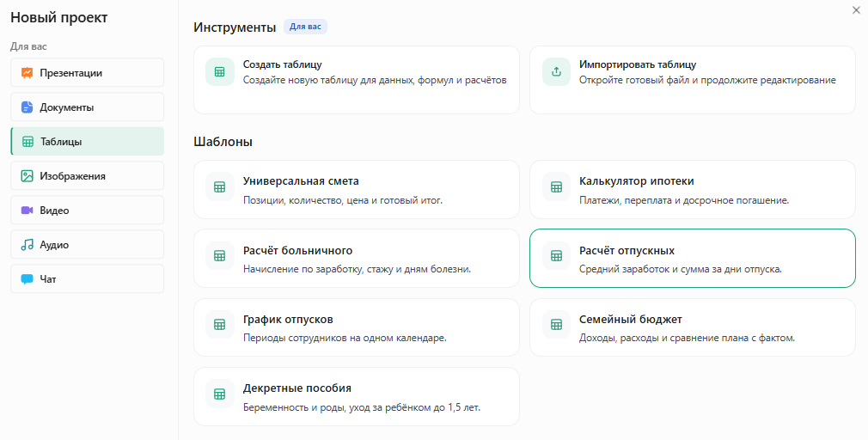Click the table icon of Расчёт отпускных

pos(556,256)
